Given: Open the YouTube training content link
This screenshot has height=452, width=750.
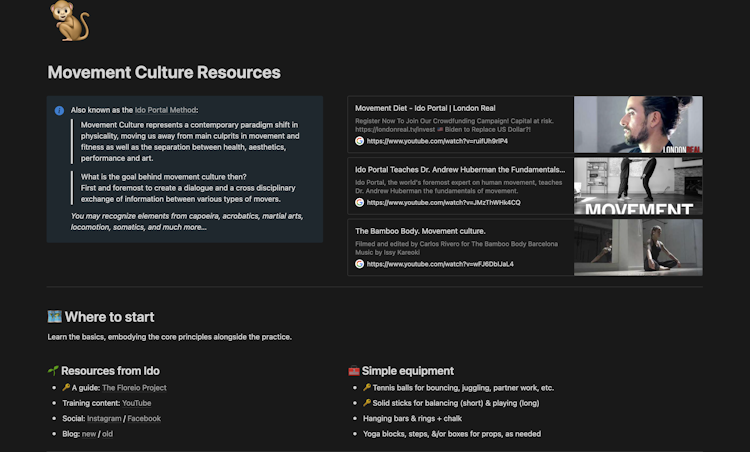Looking at the screenshot, I should [x=137, y=403].
